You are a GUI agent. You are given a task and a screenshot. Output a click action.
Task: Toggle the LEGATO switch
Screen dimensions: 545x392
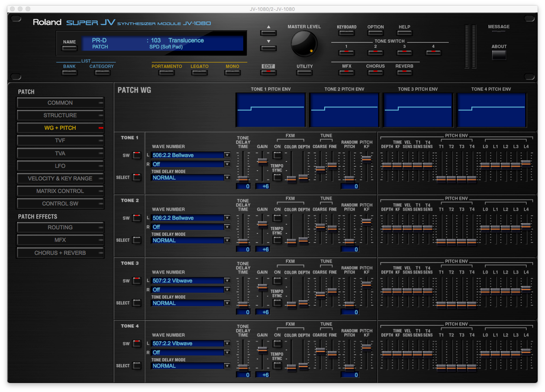coord(200,73)
